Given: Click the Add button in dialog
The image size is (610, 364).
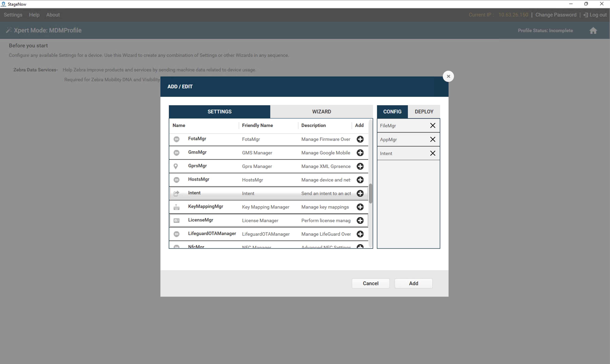Looking at the screenshot, I should (413, 283).
